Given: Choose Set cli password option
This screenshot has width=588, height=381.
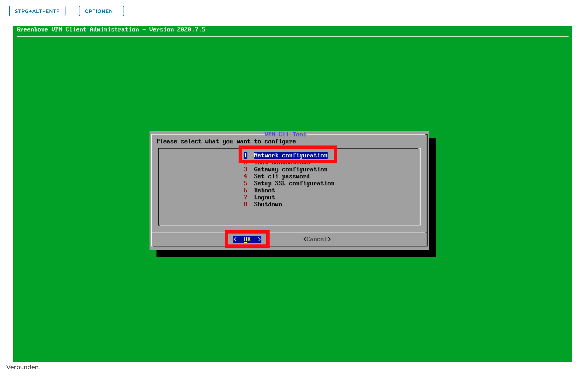Looking at the screenshot, I should [277, 177].
